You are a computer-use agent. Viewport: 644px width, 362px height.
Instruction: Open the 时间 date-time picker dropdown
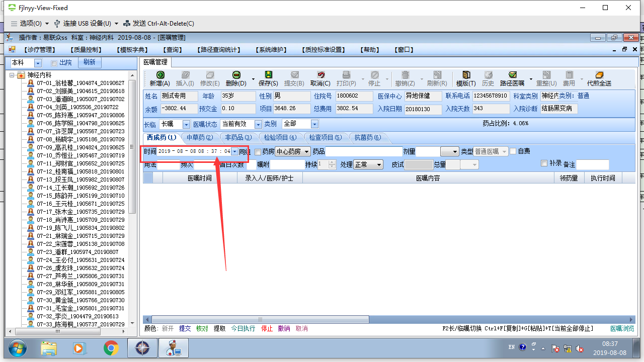click(x=234, y=151)
